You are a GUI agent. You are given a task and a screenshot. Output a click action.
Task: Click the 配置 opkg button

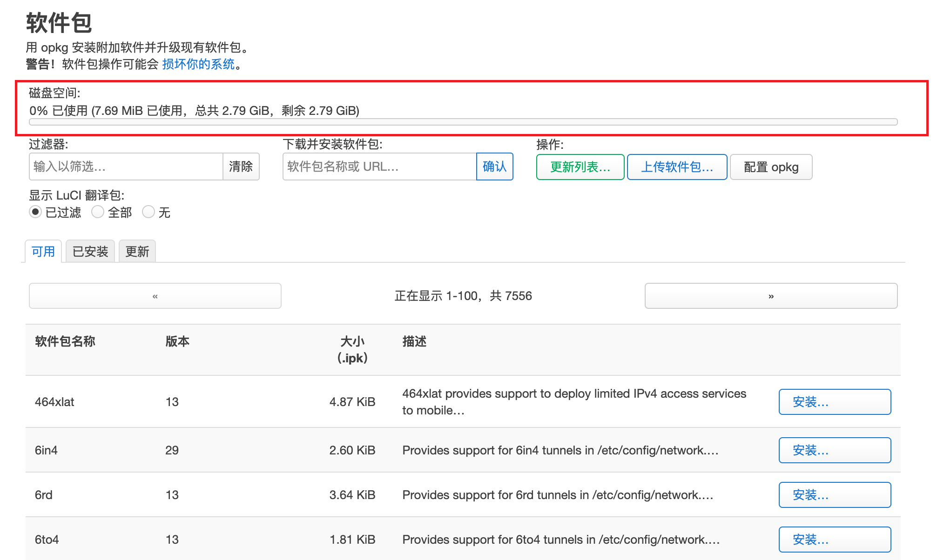point(771,167)
